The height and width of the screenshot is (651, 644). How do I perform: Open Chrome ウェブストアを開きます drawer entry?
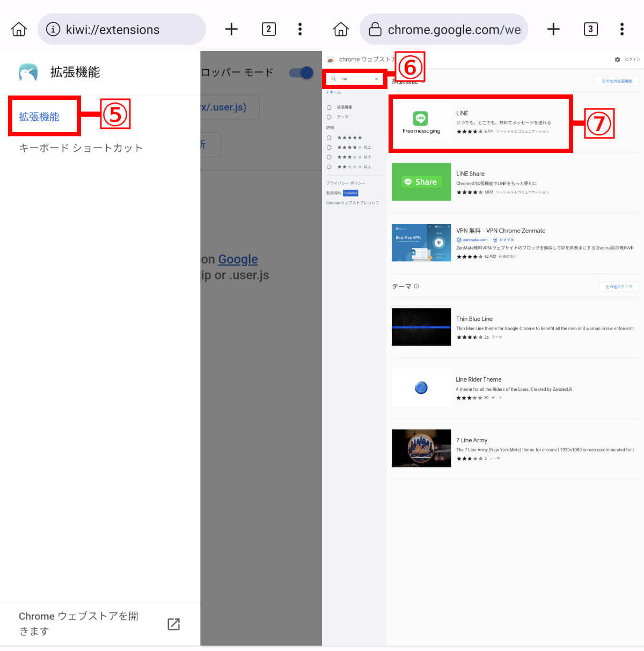[100, 624]
